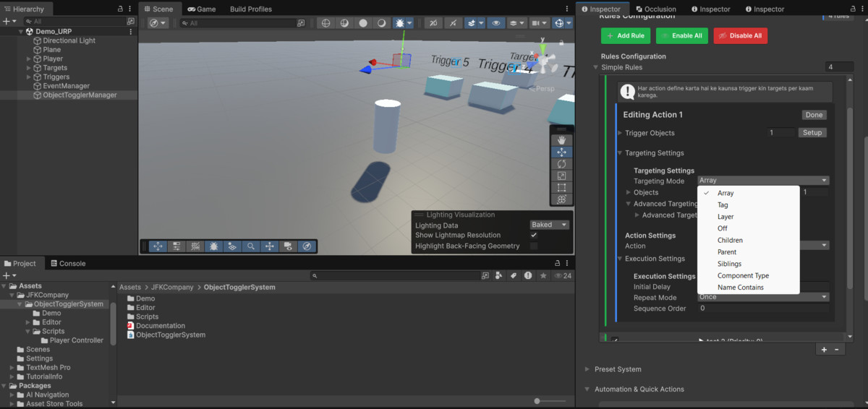Open the scene camera settings icon
868x409 pixels.
tap(537, 23)
